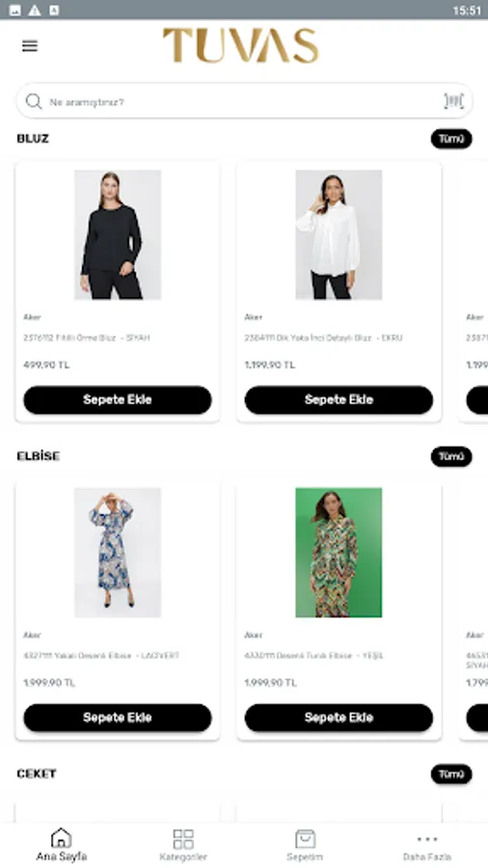
Task: Add black Fitilli Örme Bluz to cart
Action: point(118,399)
